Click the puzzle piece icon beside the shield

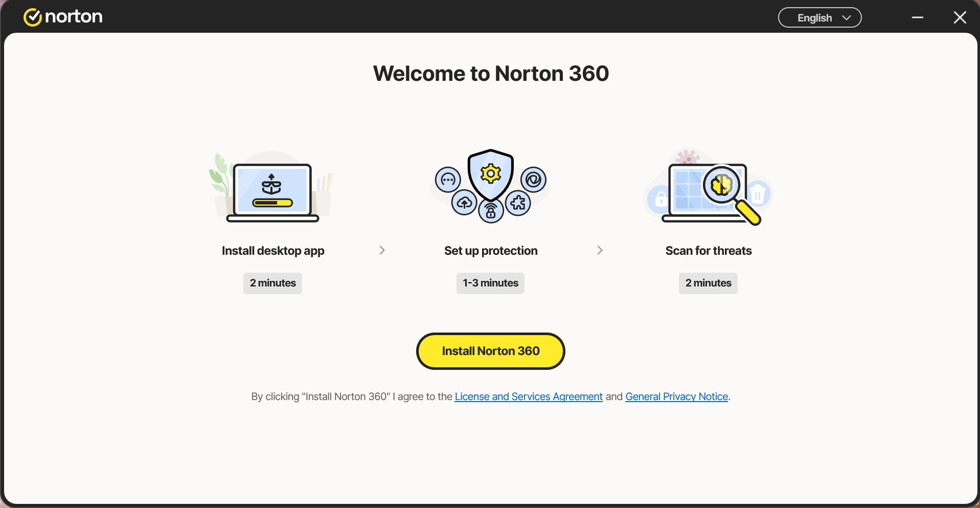point(518,202)
